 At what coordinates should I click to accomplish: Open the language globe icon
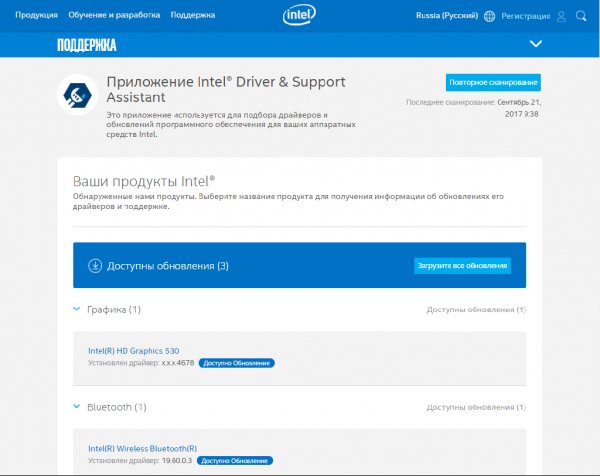(489, 16)
